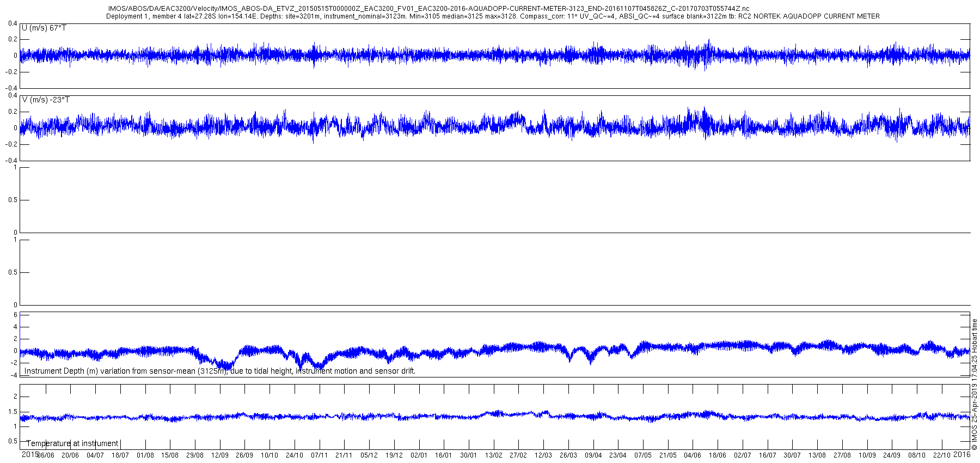Click the 2016 year label on the time axis
This screenshot has height=463, width=980.
pyautogui.click(x=962, y=454)
